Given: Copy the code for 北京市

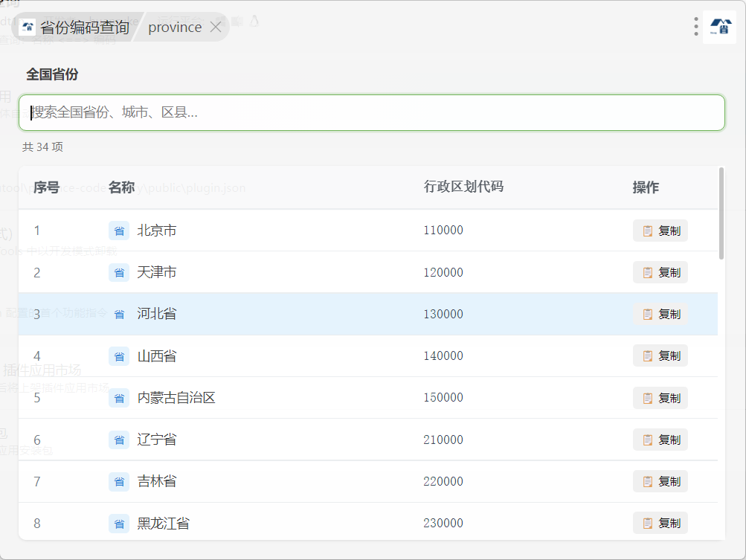Looking at the screenshot, I should pyautogui.click(x=660, y=231).
